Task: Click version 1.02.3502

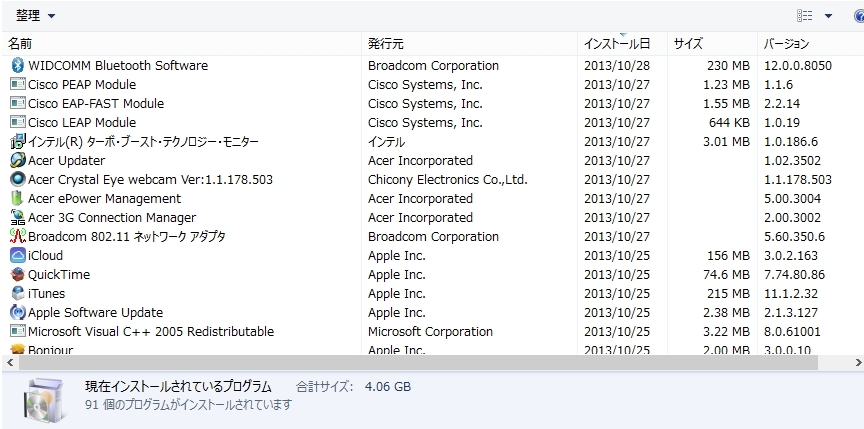Action: [x=792, y=160]
